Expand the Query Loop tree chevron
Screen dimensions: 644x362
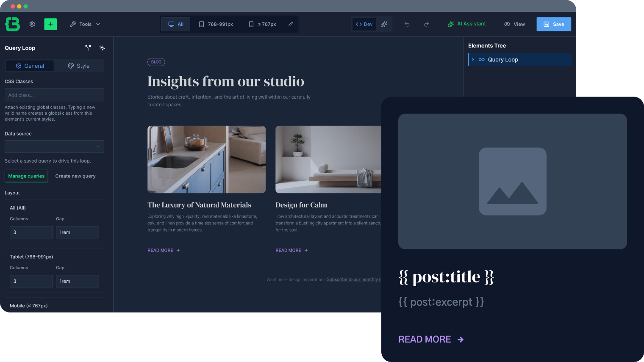(473, 60)
